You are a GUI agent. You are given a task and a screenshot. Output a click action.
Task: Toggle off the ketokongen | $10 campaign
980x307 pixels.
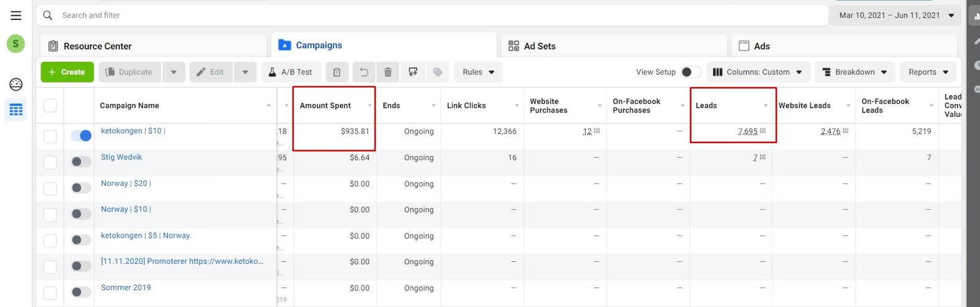point(81,136)
